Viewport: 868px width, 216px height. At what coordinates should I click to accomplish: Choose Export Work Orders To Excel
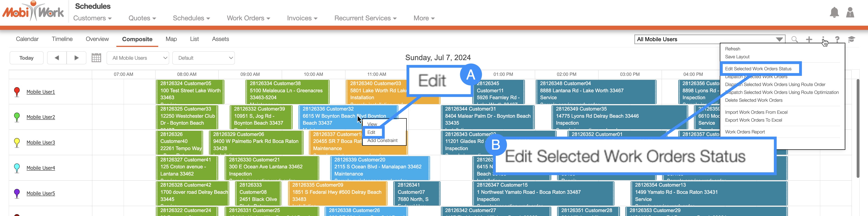pos(753,120)
